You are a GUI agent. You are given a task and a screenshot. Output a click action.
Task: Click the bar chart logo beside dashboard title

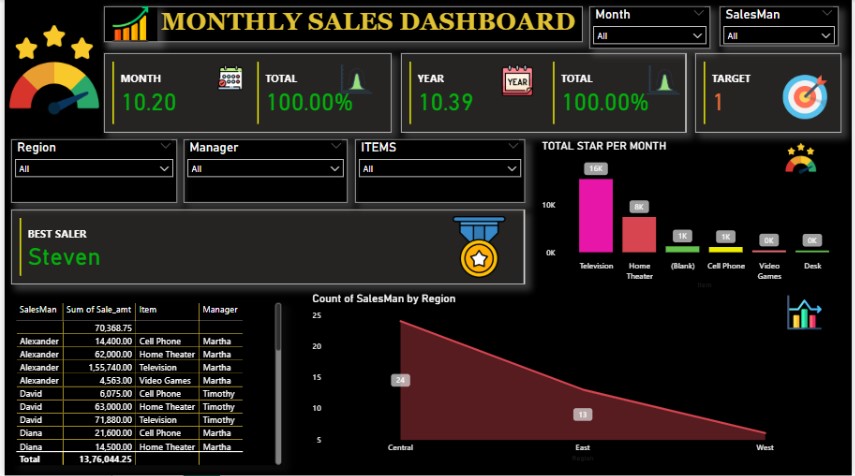(x=131, y=24)
